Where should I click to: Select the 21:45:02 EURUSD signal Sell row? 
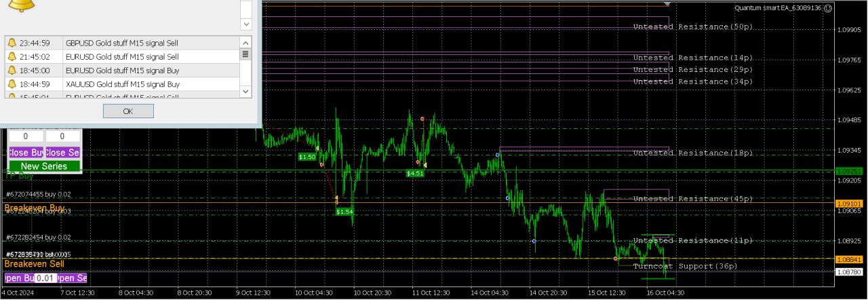pyautogui.click(x=123, y=56)
